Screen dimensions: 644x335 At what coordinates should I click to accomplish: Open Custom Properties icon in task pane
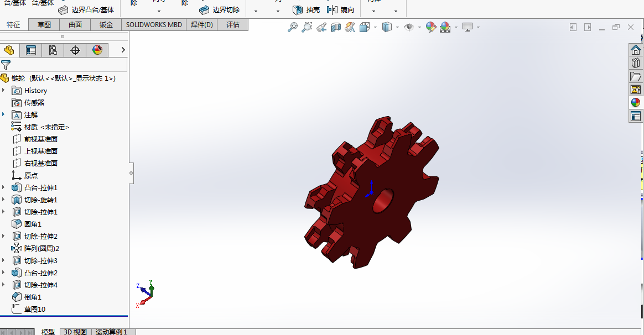coord(635,116)
